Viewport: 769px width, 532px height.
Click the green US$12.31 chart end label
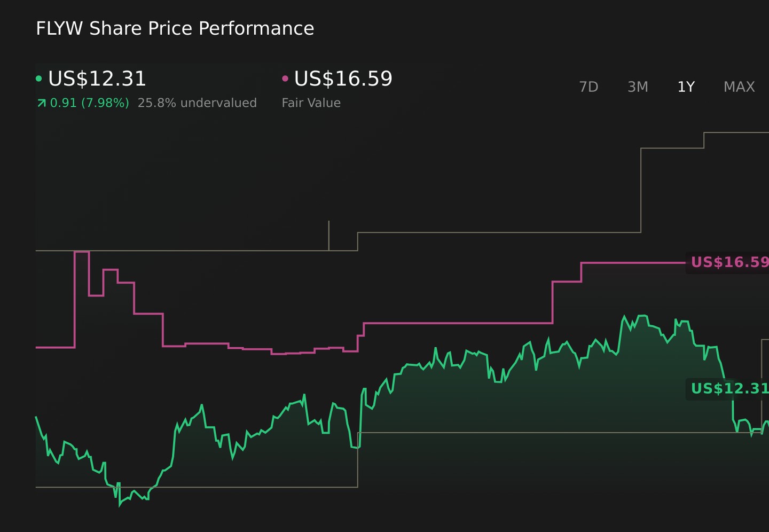(729, 388)
